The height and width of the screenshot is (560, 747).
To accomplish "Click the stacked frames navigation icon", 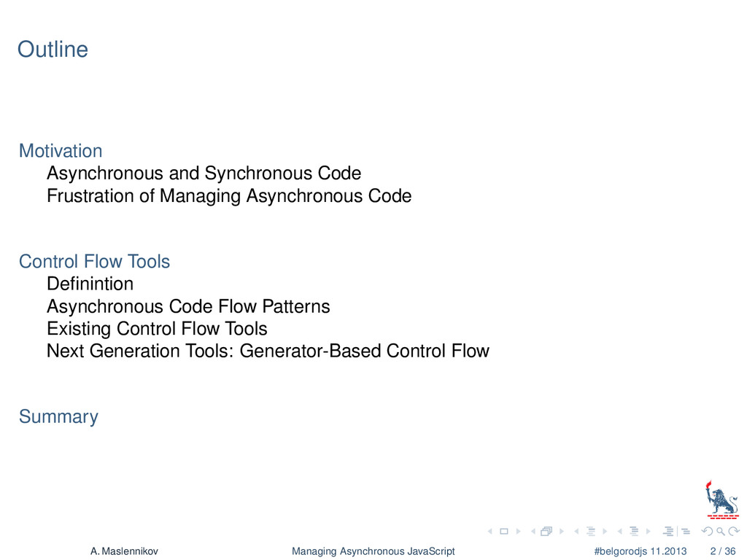I will click(x=547, y=531).
